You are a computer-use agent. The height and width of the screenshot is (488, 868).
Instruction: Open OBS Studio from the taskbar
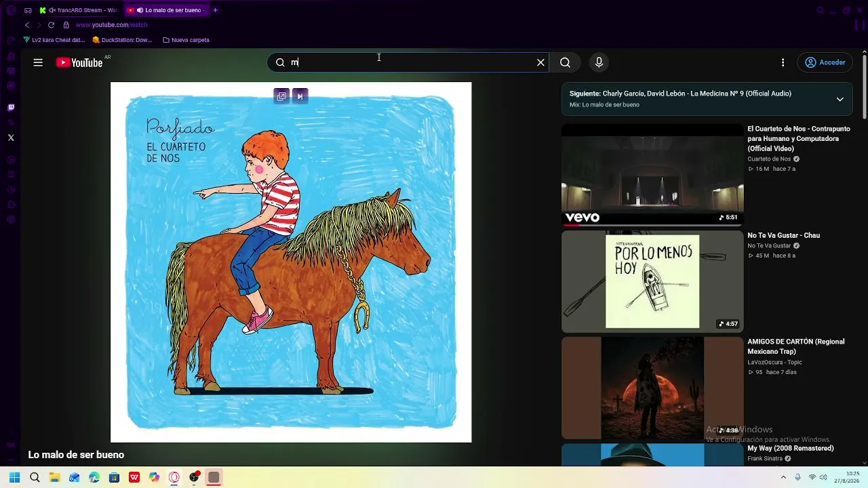[x=194, y=477]
